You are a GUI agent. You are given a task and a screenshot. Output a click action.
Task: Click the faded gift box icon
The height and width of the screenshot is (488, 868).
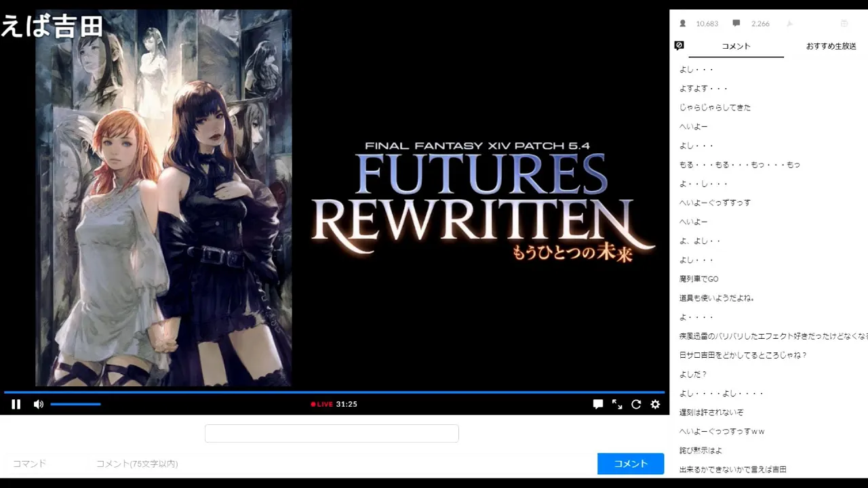coord(844,24)
